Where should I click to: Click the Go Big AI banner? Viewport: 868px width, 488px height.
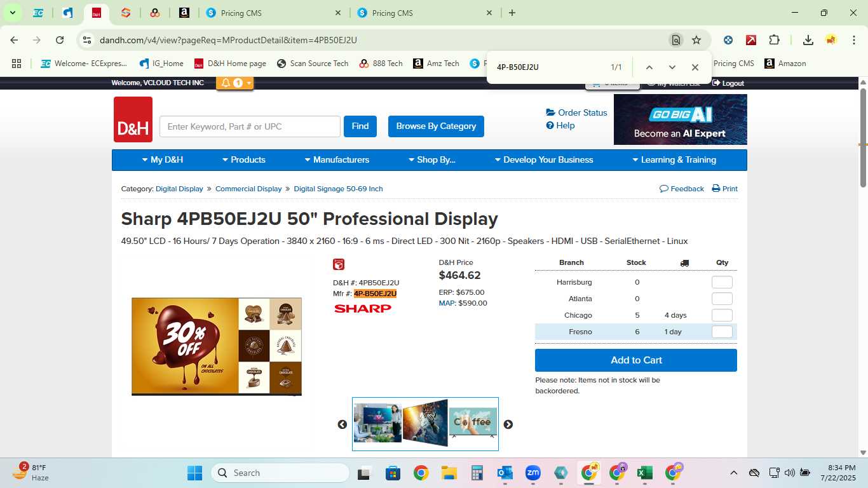[680, 119]
